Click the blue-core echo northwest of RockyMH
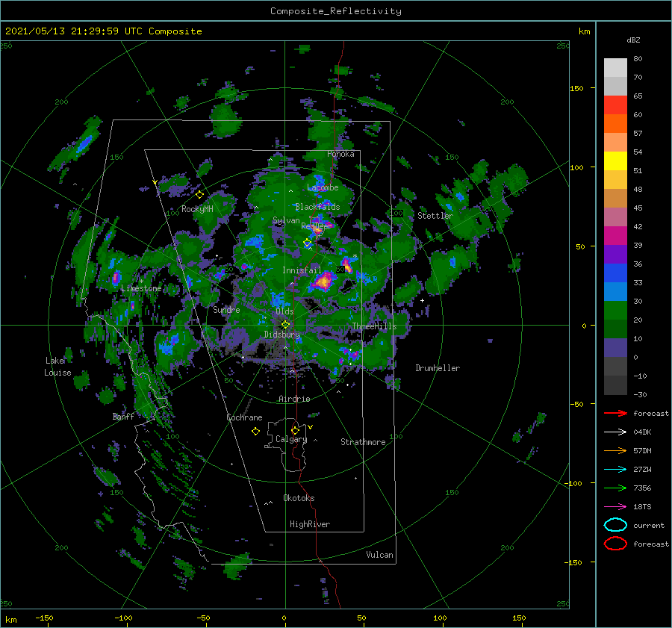The image size is (672, 628). (x=84, y=143)
